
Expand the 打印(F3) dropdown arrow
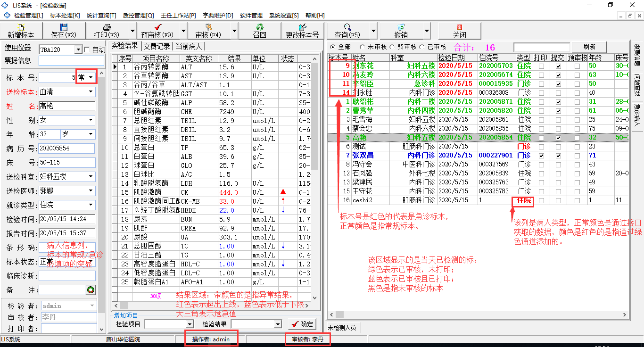pyautogui.click(x=132, y=31)
